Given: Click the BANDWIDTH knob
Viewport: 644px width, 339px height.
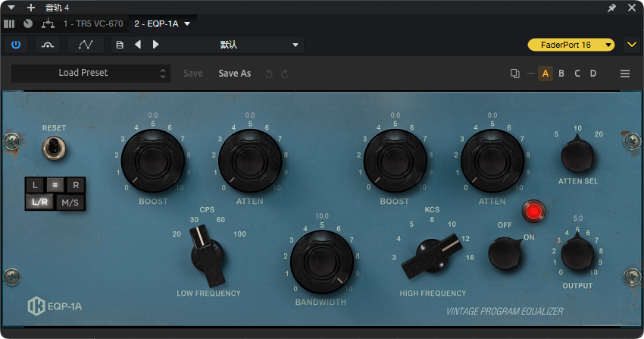Looking at the screenshot, I should 321,262.
